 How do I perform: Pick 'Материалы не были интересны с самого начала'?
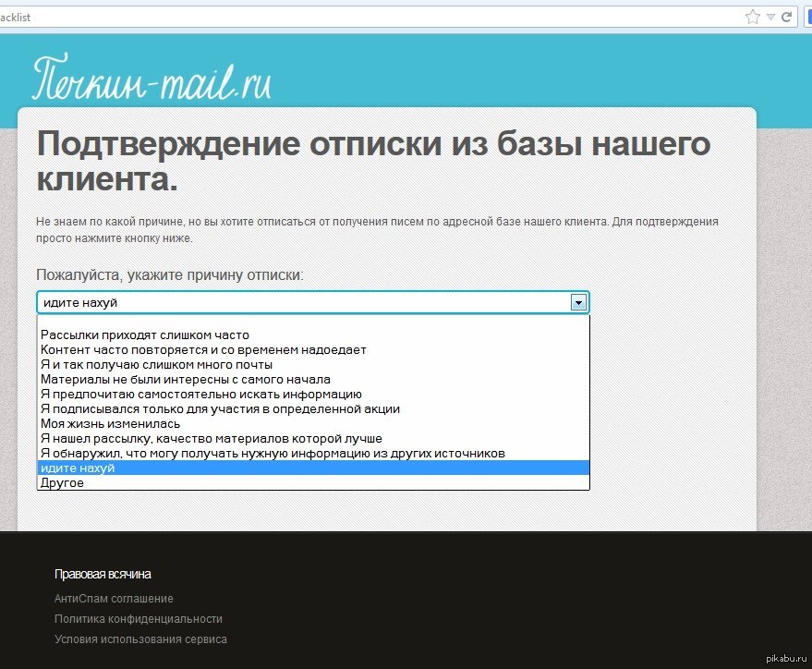coord(185,379)
